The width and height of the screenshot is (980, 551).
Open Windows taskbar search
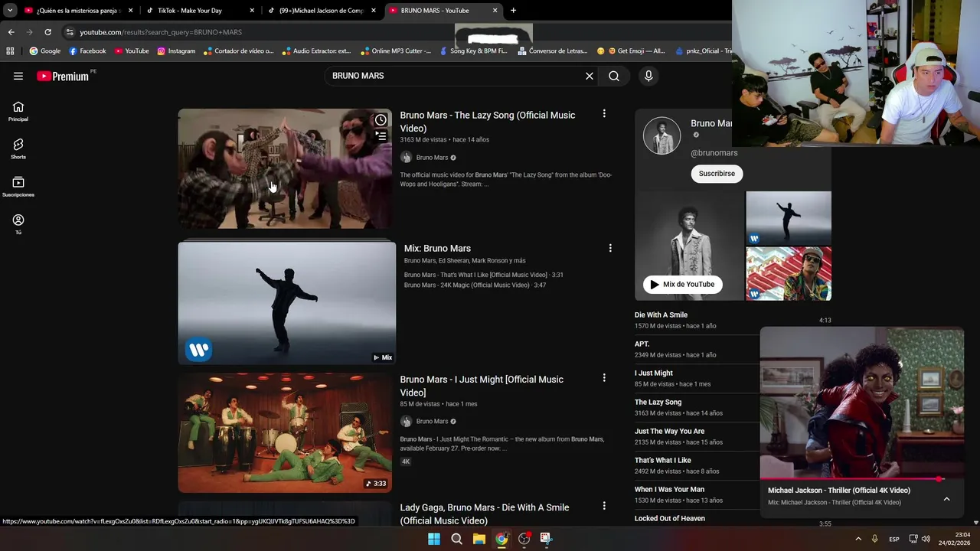click(x=456, y=539)
